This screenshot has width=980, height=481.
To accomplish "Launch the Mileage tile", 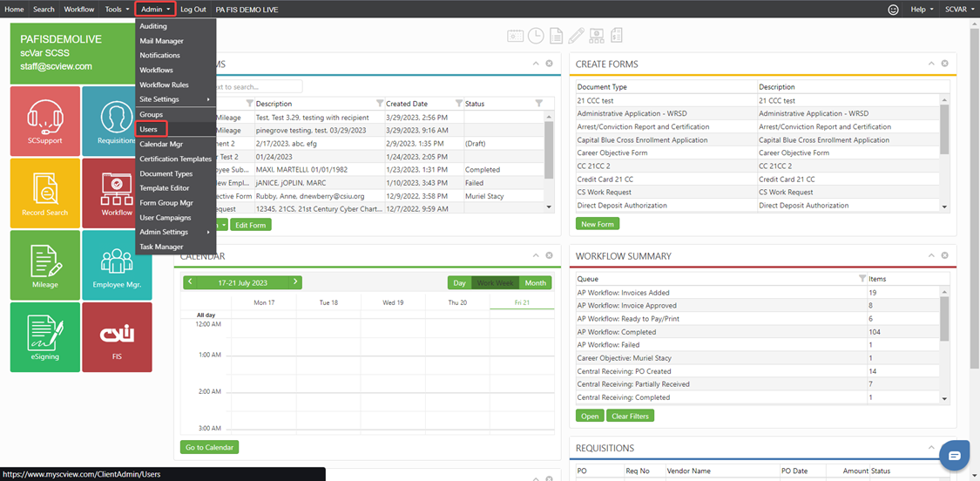I will tap(44, 265).
